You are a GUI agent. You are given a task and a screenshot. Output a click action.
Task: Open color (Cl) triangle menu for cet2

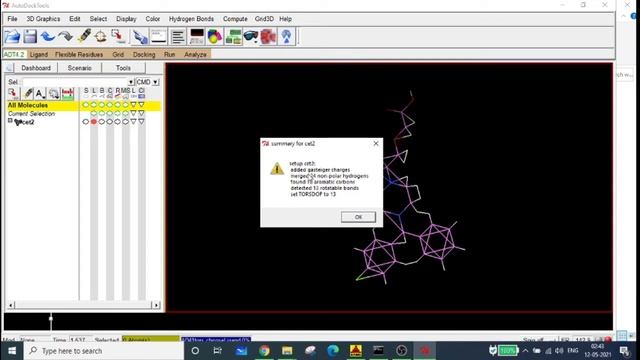tap(141, 122)
